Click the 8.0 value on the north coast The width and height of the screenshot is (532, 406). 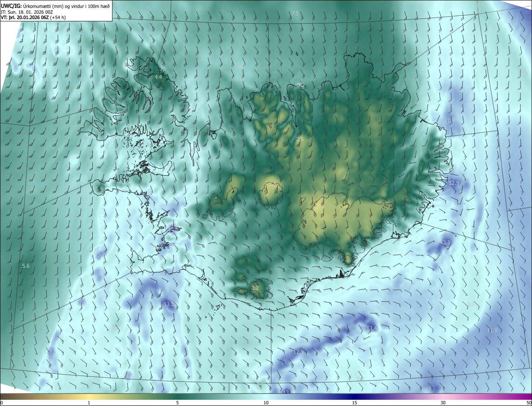(x=300, y=85)
